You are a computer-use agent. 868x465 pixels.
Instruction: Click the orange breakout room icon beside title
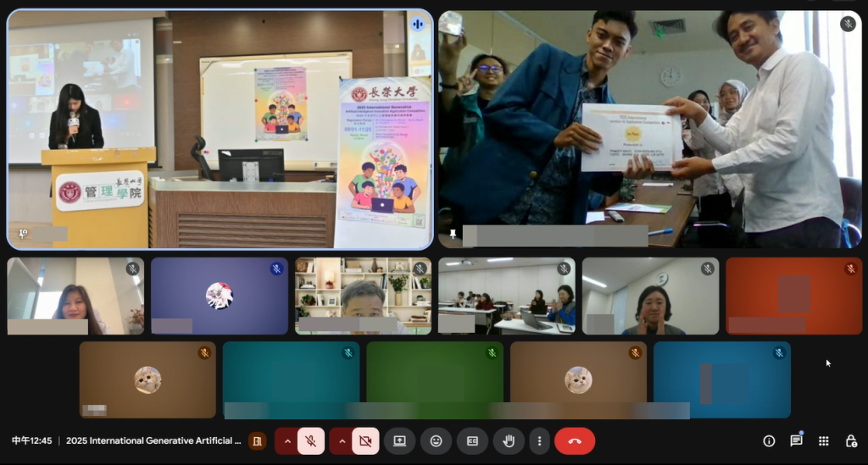click(x=257, y=441)
